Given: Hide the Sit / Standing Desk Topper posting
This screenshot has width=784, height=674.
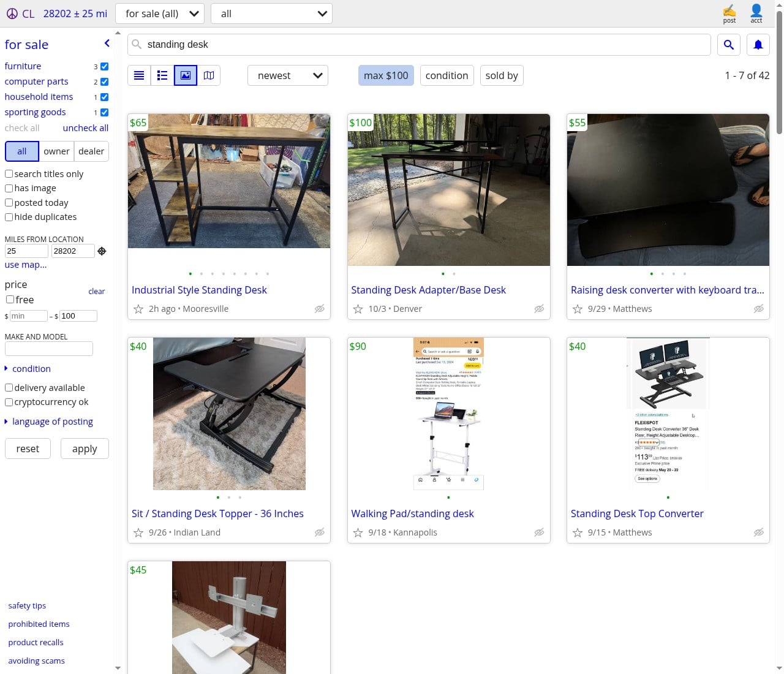Looking at the screenshot, I should coord(320,532).
